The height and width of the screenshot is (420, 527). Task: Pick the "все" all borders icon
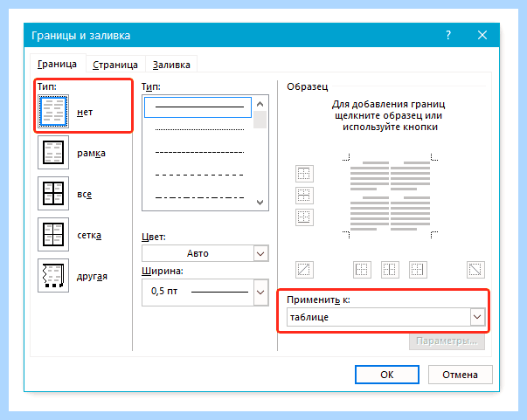coord(53,193)
